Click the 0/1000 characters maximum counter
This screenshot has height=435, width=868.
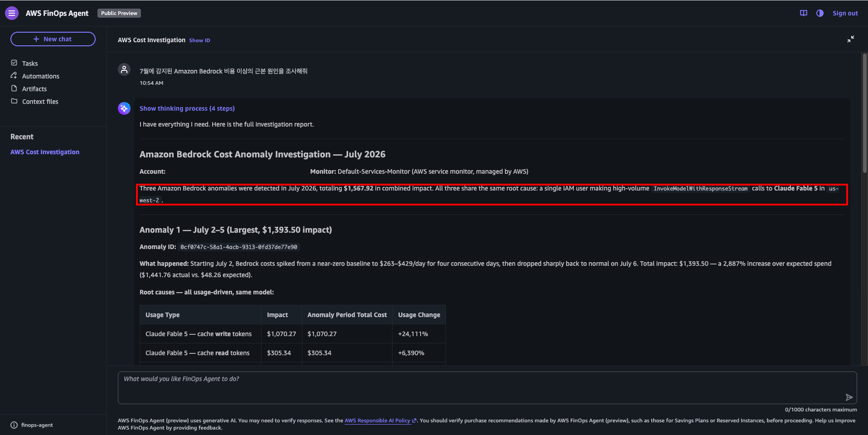point(821,410)
